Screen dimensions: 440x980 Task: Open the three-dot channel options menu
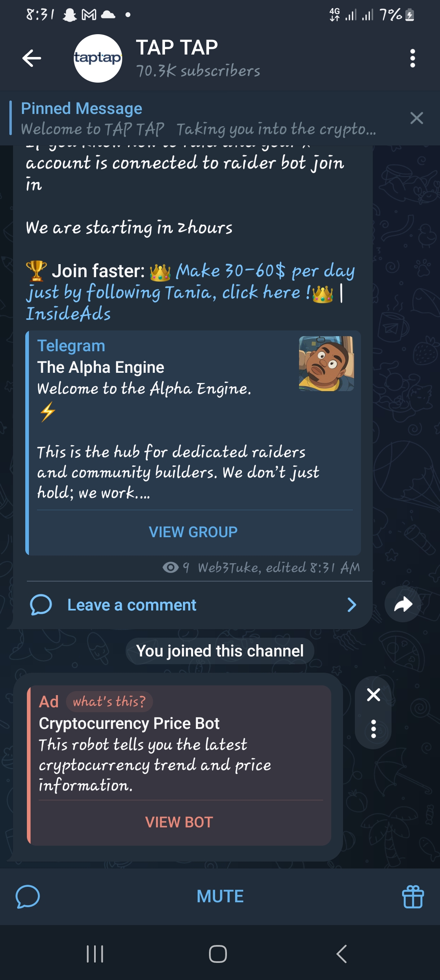pos(412,58)
